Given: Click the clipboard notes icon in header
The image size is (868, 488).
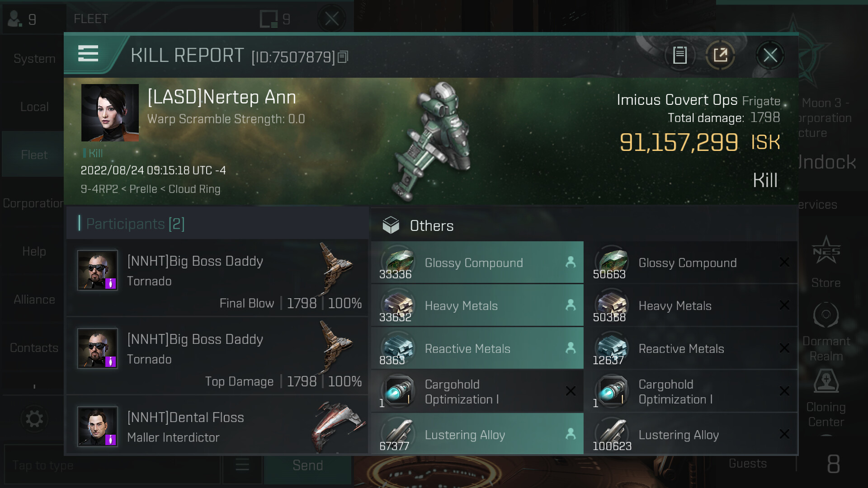Looking at the screenshot, I should (x=679, y=56).
